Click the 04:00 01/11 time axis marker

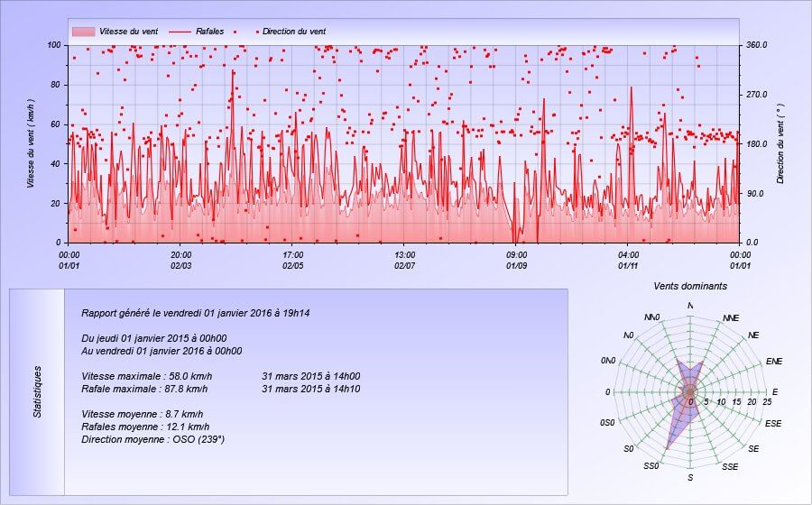628,260
